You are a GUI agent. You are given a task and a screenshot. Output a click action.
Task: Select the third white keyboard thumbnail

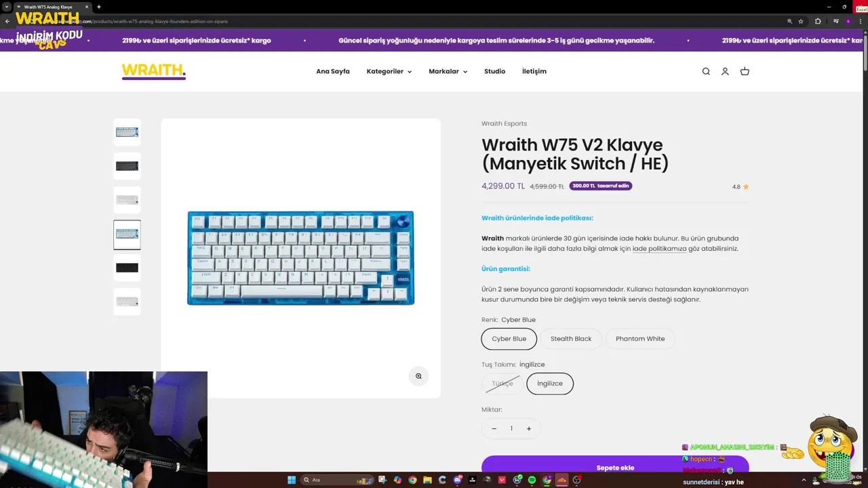pyautogui.click(x=127, y=200)
